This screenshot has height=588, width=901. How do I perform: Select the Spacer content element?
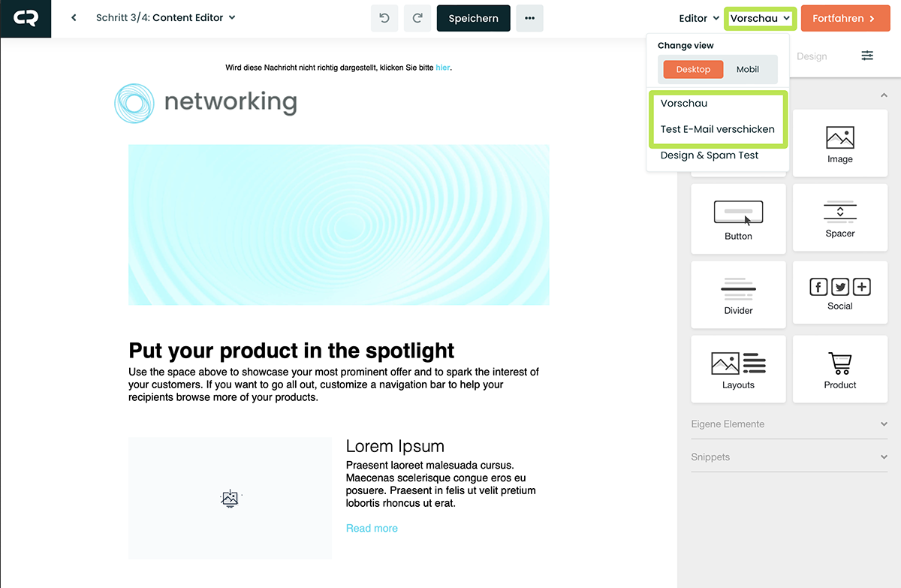click(x=839, y=219)
